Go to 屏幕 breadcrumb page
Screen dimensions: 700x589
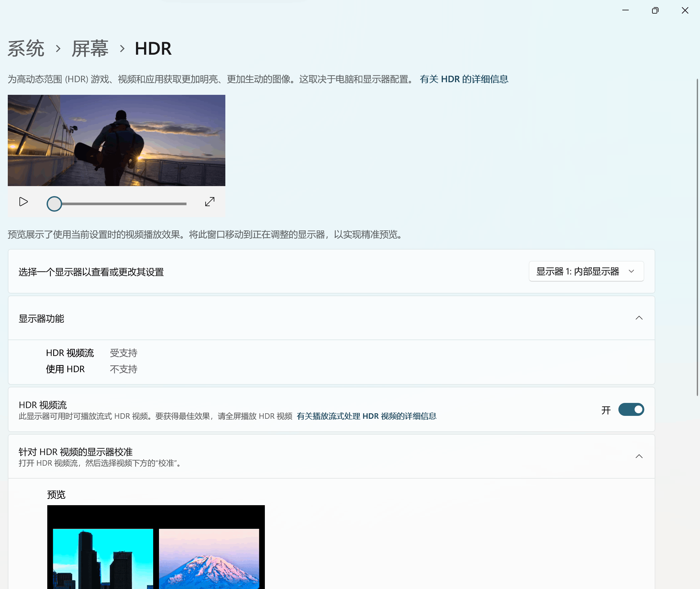[90, 49]
